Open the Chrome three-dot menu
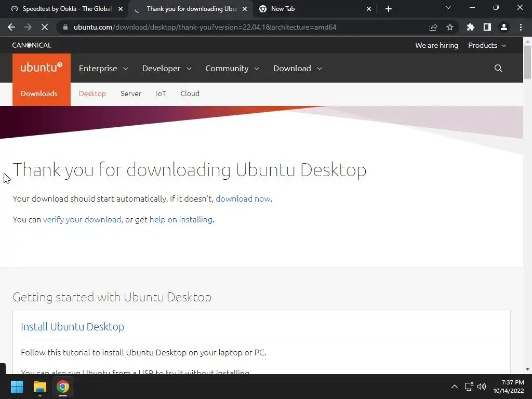This screenshot has width=532, height=399. (x=521, y=27)
